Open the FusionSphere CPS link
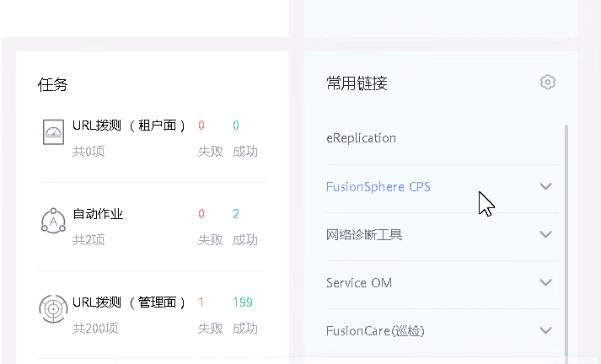This screenshot has height=364, width=601. point(378,187)
